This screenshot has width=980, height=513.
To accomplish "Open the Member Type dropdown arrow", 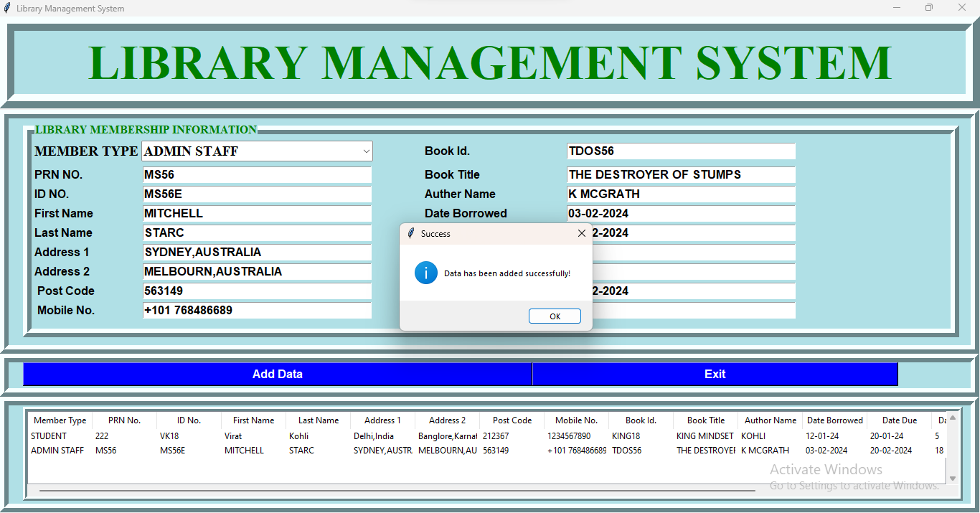I will click(366, 151).
